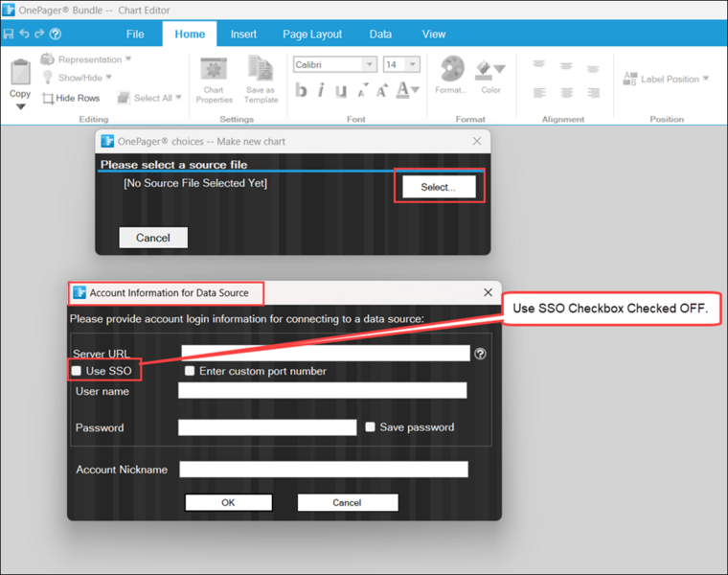Click the Server URL help icon
The height and width of the screenshot is (575, 728).
(481, 354)
